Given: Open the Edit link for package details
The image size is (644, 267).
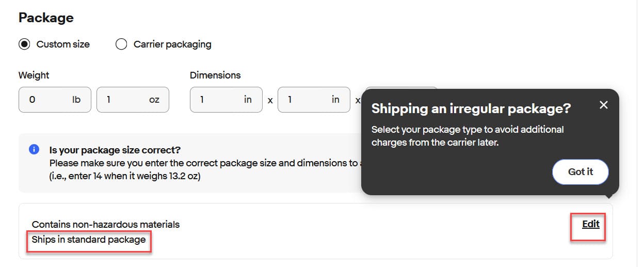Looking at the screenshot, I should [x=591, y=224].
